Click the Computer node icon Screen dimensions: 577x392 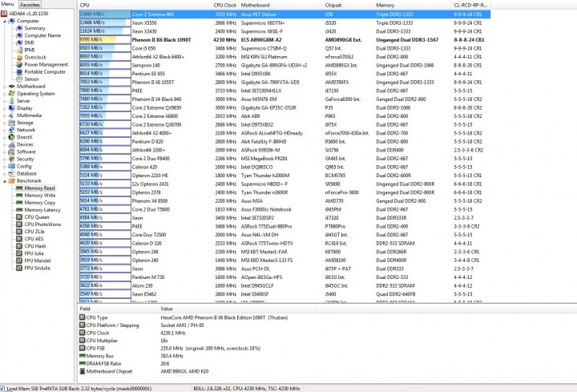(12, 21)
